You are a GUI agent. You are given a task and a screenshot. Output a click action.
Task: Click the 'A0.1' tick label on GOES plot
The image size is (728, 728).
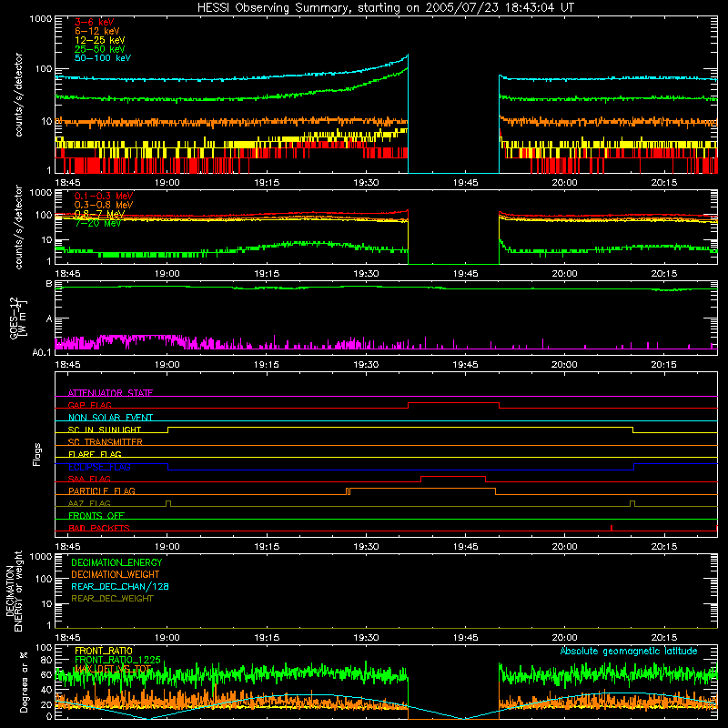[42, 352]
